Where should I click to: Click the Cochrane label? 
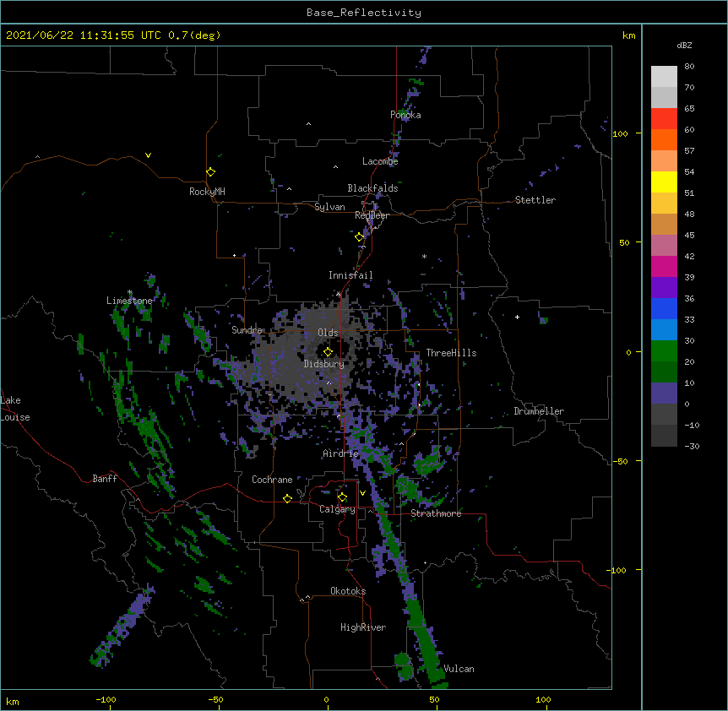(x=272, y=480)
